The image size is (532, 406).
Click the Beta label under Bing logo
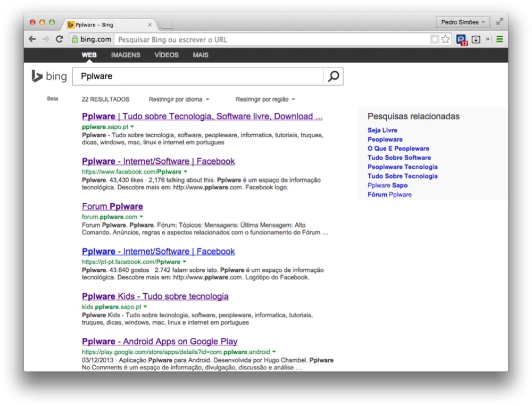pos(52,98)
